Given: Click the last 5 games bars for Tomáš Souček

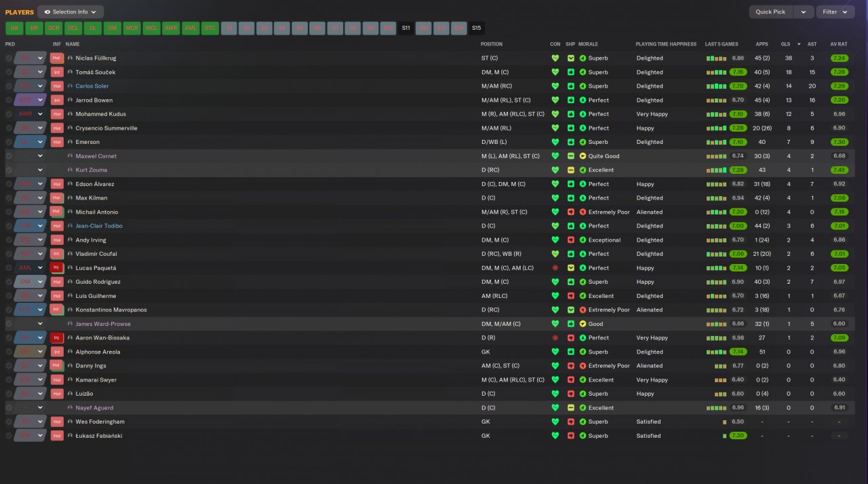Looking at the screenshot, I should pyautogui.click(x=717, y=72).
